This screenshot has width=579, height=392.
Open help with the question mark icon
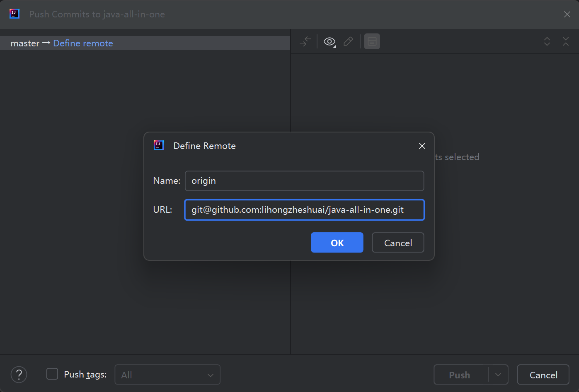[19, 375]
